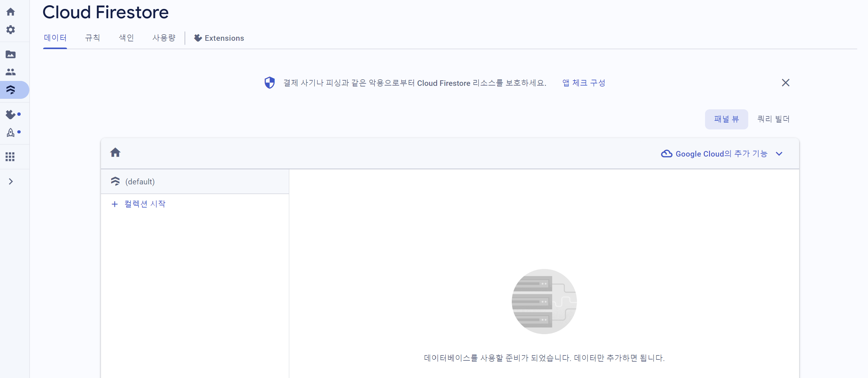Open the Extensions tab

click(x=219, y=38)
